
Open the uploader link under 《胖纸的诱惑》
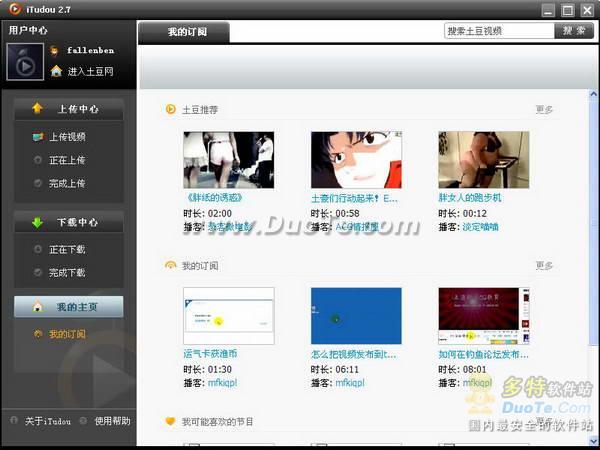[x=230, y=227]
